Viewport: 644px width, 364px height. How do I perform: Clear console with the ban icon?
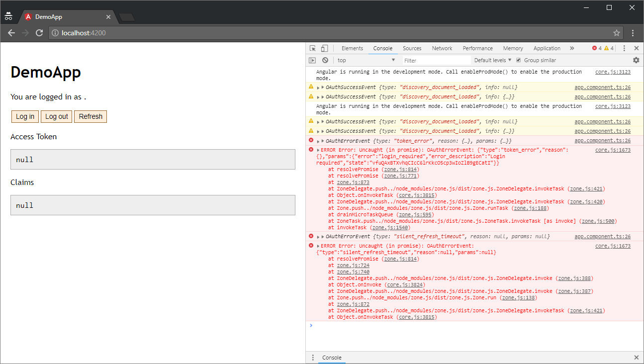(325, 60)
